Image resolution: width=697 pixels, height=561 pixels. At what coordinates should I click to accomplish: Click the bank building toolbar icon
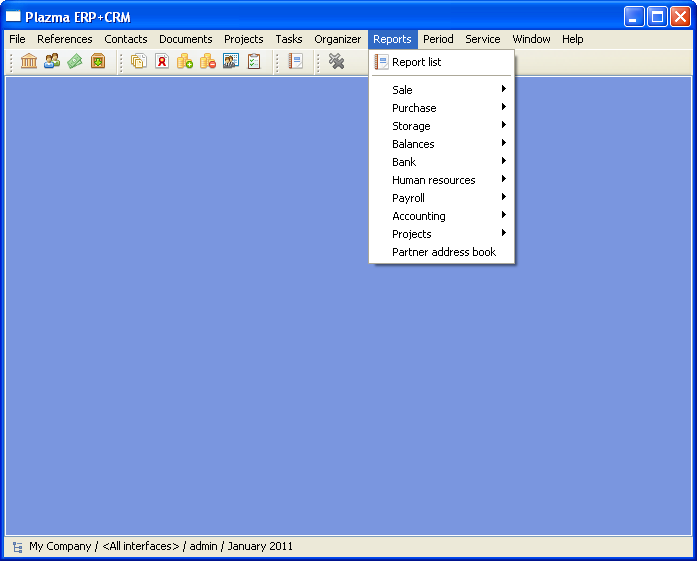29,62
